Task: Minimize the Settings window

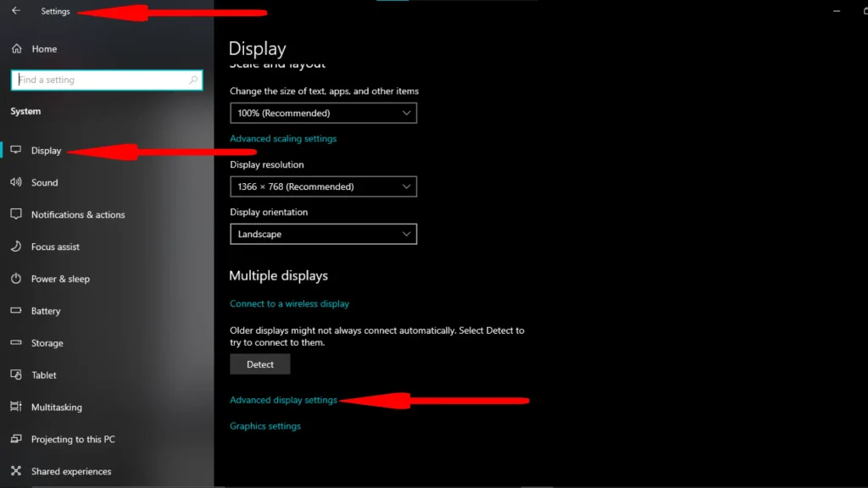Action: pyautogui.click(x=837, y=11)
